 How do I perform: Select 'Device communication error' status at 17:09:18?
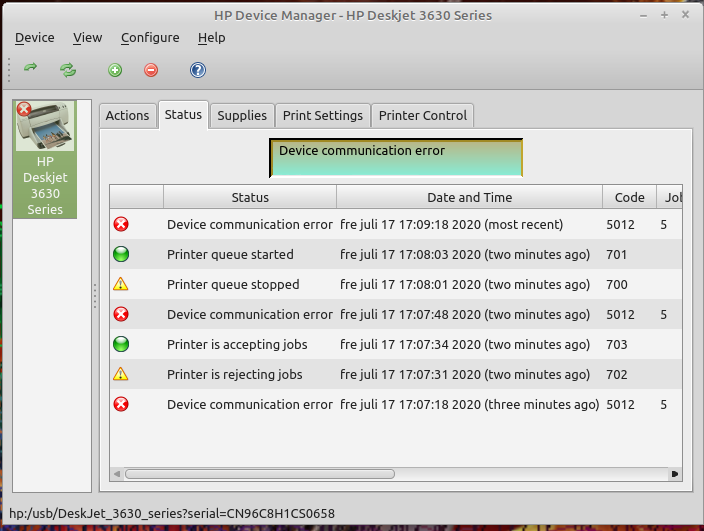250,224
